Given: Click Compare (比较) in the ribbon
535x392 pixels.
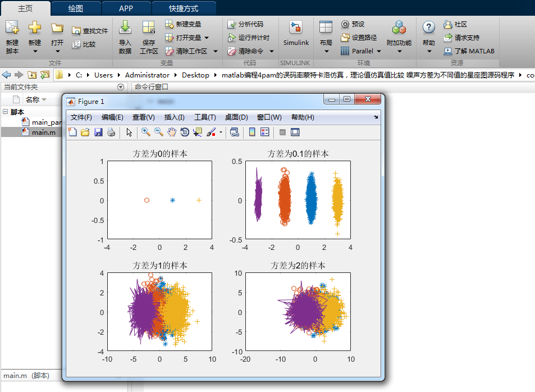Looking at the screenshot, I should coord(84,44).
